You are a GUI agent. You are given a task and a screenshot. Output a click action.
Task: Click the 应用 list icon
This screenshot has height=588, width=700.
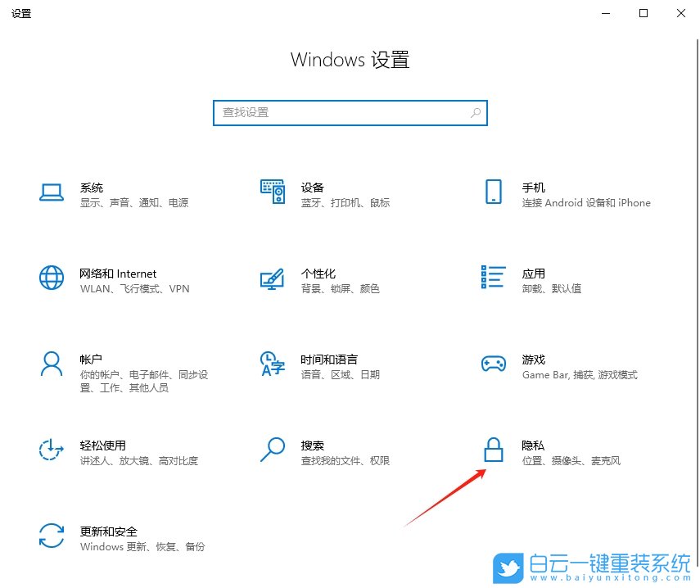click(493, 278)
